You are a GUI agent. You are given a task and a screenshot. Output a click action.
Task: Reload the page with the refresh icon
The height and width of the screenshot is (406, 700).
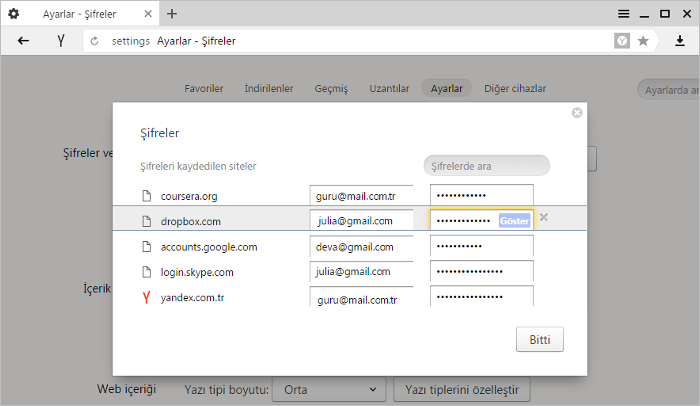94,41
